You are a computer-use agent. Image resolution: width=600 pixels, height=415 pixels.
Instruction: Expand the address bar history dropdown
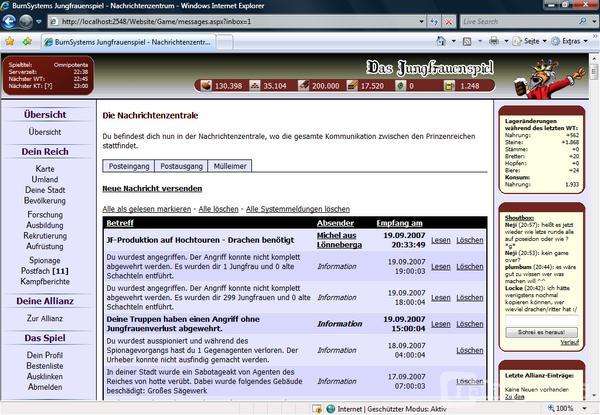(424, 21)
